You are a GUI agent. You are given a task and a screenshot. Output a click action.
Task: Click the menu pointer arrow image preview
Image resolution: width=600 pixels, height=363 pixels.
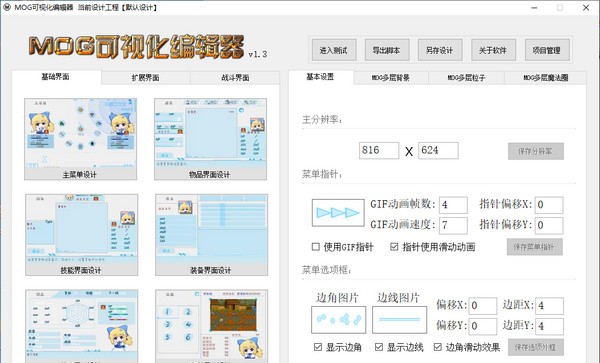pyautogui.click(x=338, y=213)
